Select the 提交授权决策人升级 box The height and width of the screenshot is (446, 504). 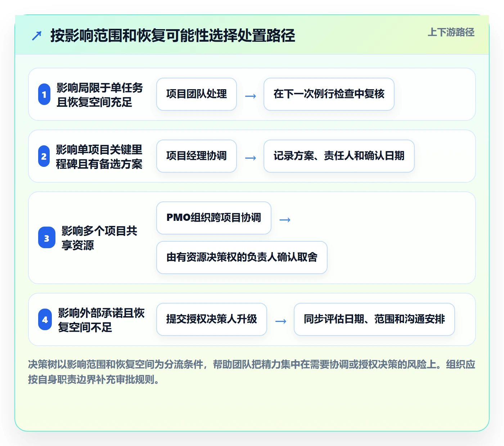[212, 319]
